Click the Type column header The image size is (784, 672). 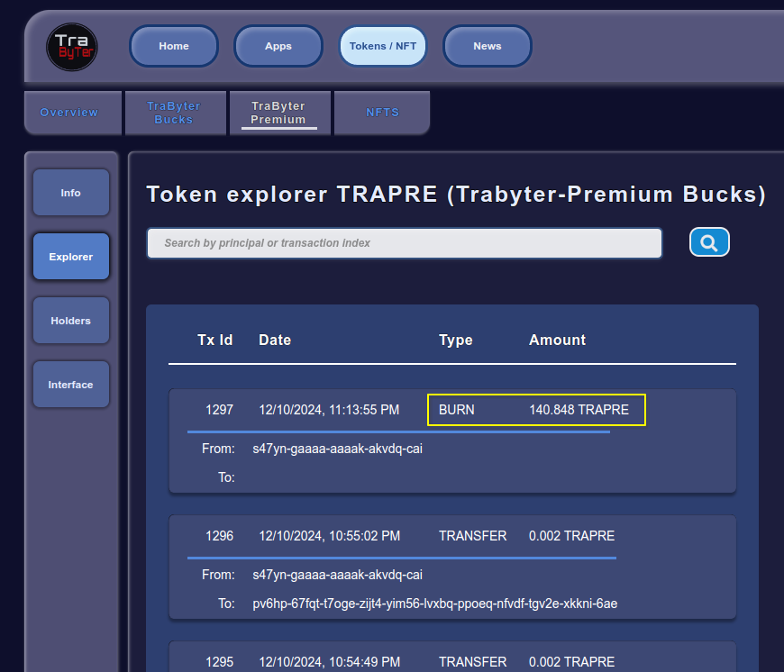pos(455,341)
